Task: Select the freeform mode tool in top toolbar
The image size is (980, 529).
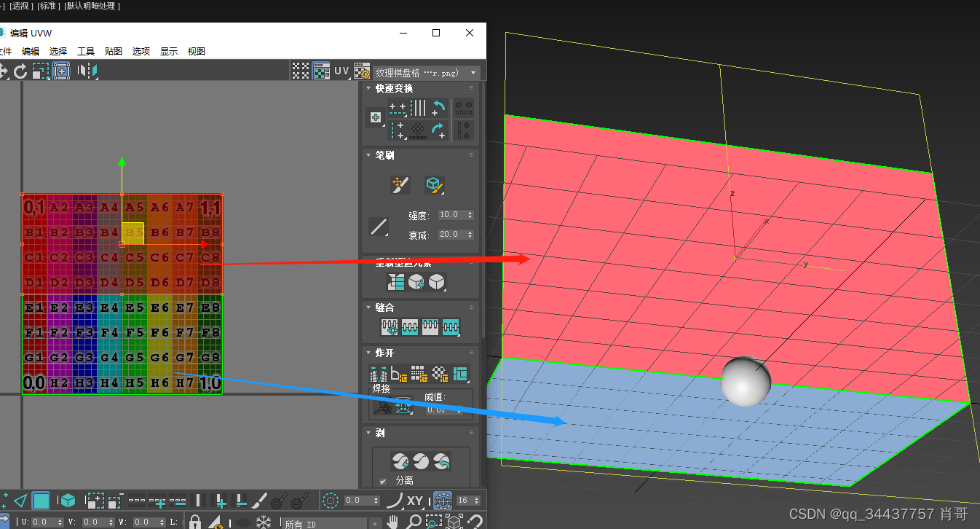Action: click(x=61, y=71)
